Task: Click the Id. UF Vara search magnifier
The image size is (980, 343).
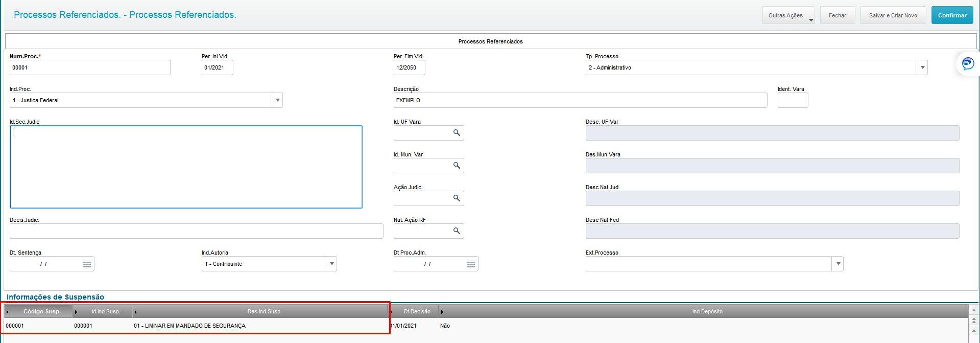Action: (457, 133)
